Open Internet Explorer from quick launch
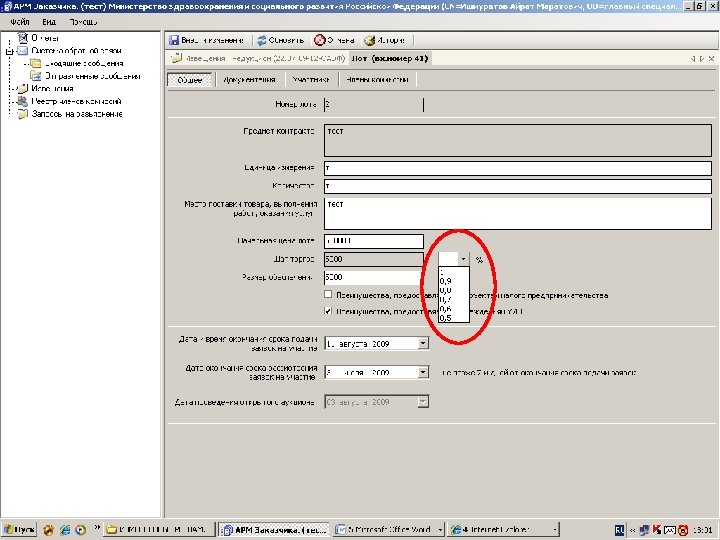The height and width of the screenshot is (540, 720). click(65, 530)
